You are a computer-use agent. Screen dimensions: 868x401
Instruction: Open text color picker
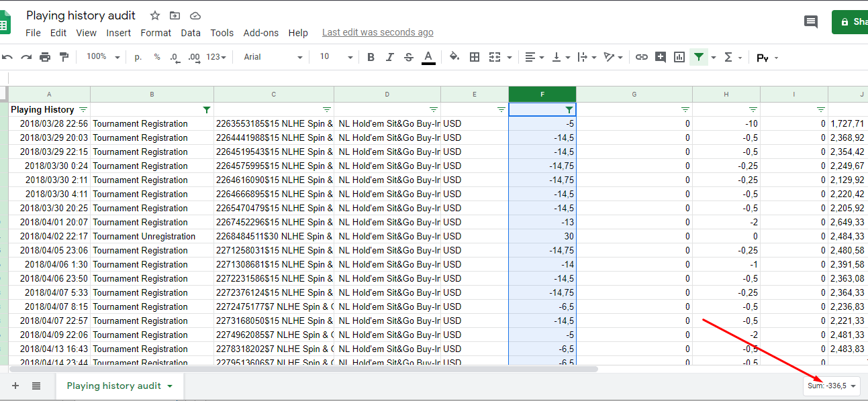point(428,57)
